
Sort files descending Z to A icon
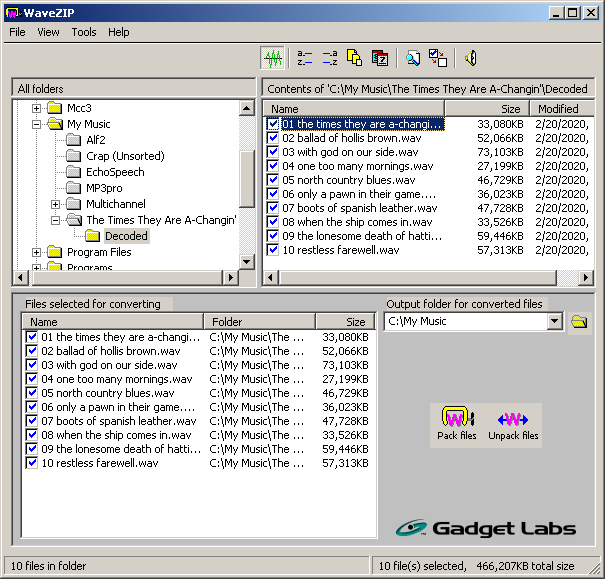[x=330, y=58]
